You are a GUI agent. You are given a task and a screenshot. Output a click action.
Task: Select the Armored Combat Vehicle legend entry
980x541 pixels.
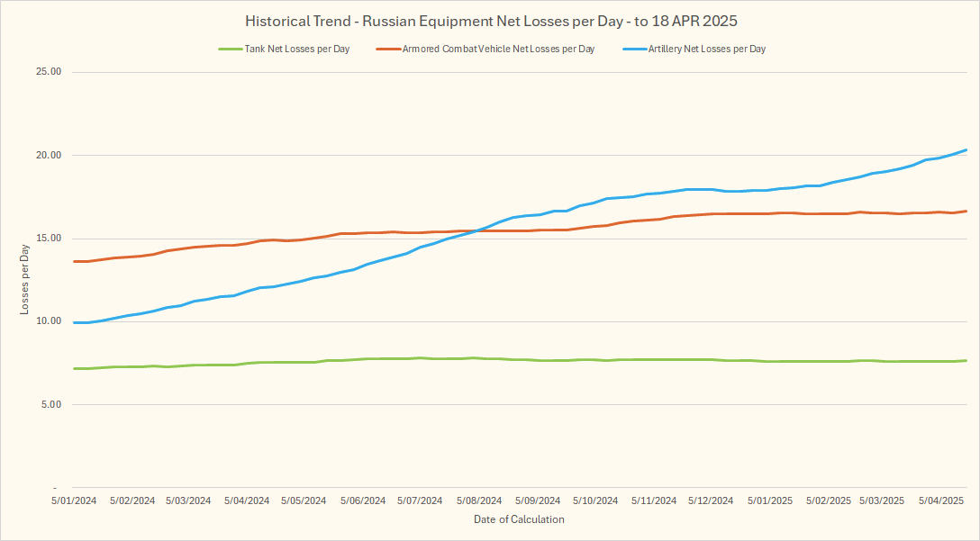(498, 49)
